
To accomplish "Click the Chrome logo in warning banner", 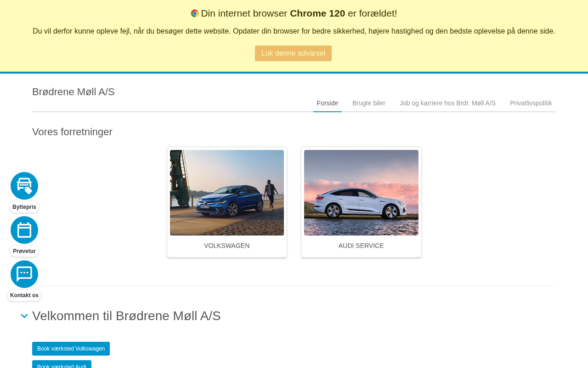I will point(195,13).
